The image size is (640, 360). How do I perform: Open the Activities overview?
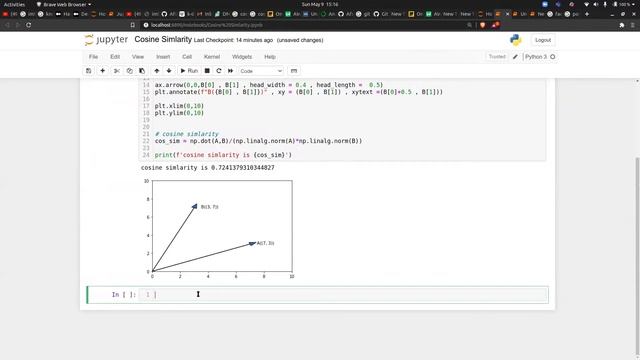(x=14, y=4)
